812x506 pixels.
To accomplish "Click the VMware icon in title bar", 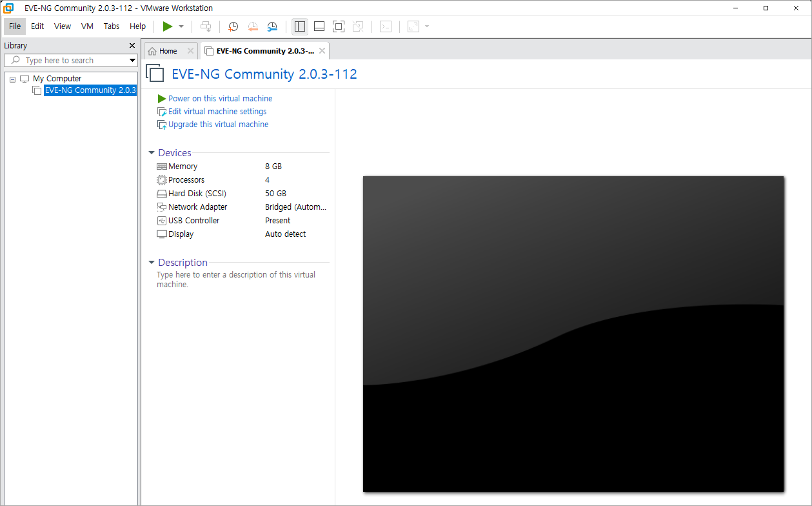I will [9, 8].
